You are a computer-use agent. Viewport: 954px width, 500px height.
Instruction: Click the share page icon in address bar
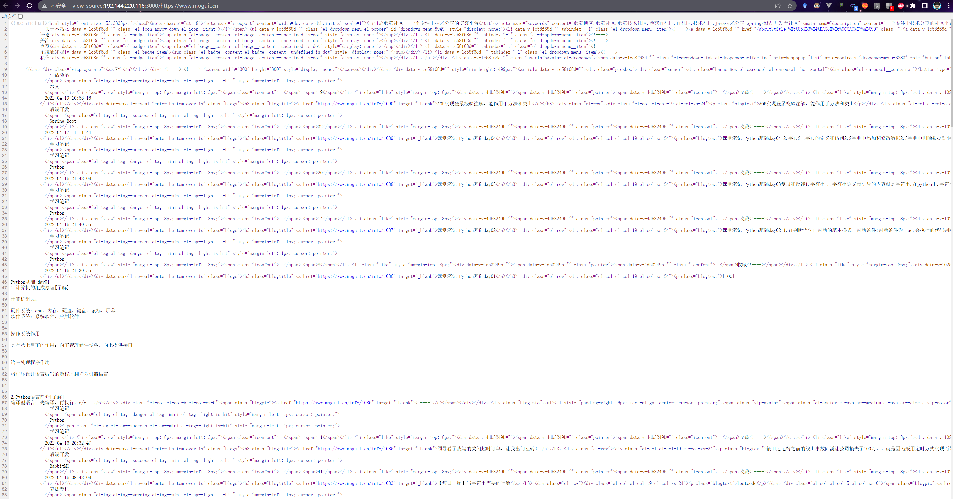778,5
